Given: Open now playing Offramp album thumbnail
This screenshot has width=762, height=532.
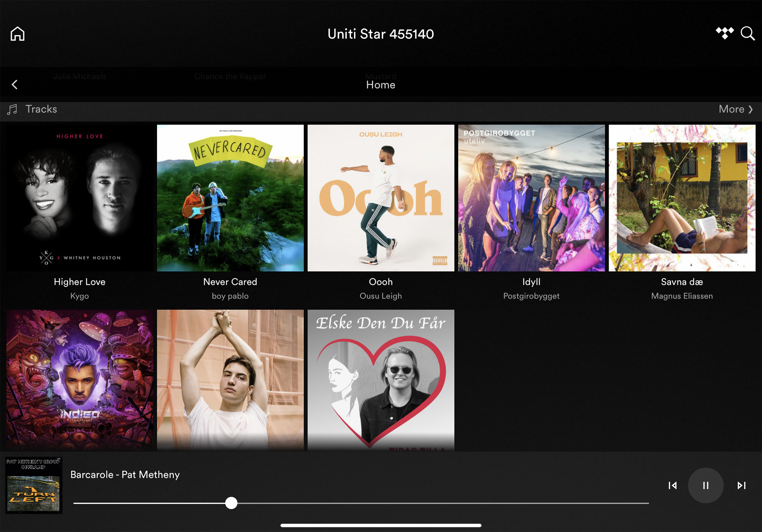Looking at the screenshot, I should [34, 485].
